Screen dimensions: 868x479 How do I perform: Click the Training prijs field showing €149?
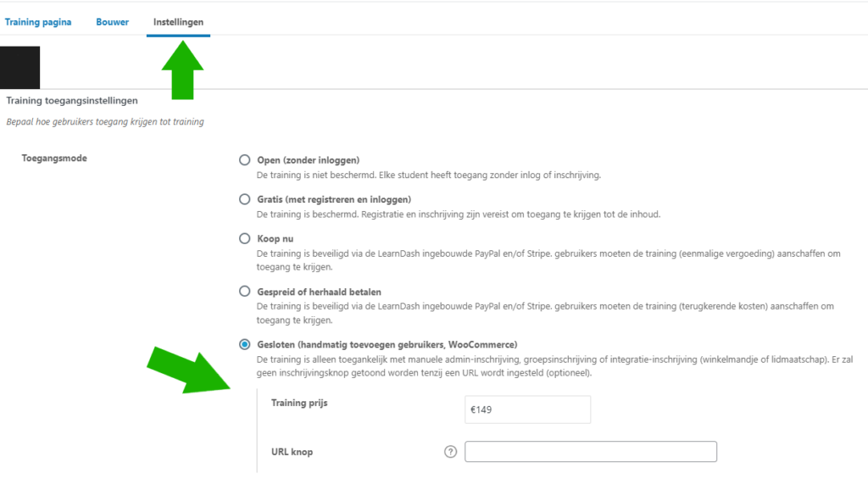click(530, 409)
